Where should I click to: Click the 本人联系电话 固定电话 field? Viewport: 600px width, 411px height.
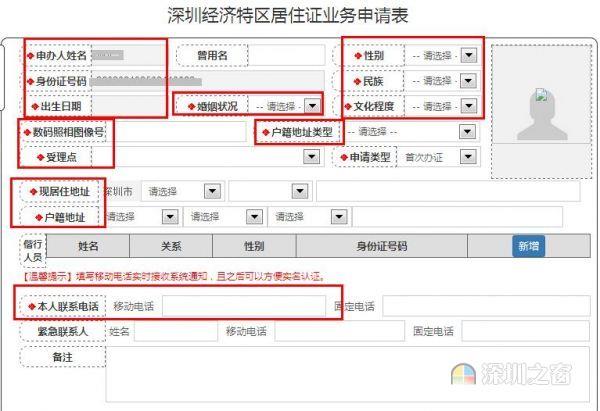click(x=486, y=306)
